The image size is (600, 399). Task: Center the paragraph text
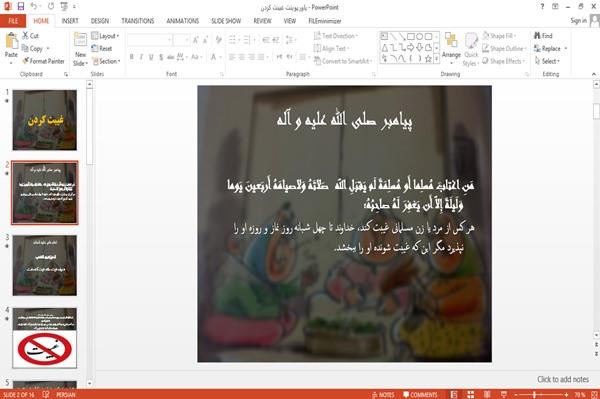pos(241,57)
